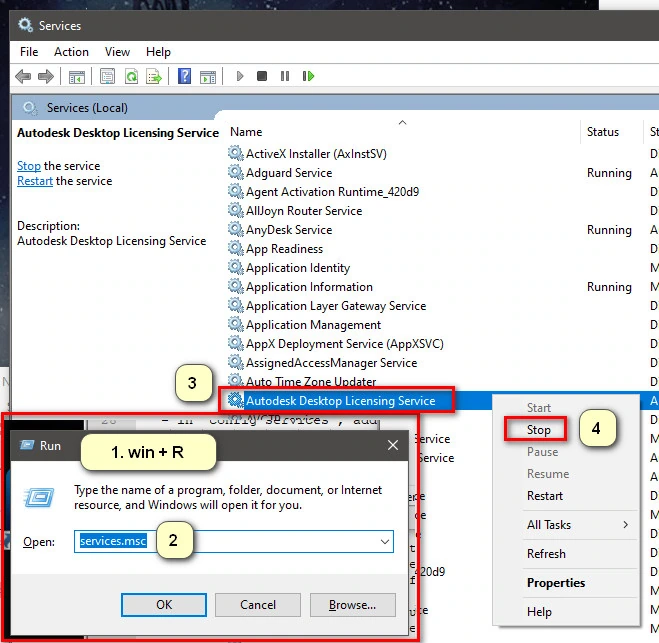The width and height of the screenshot is (659, 643).
Task: Click Browse... in the Run dialog
Action: pos(353,605)
